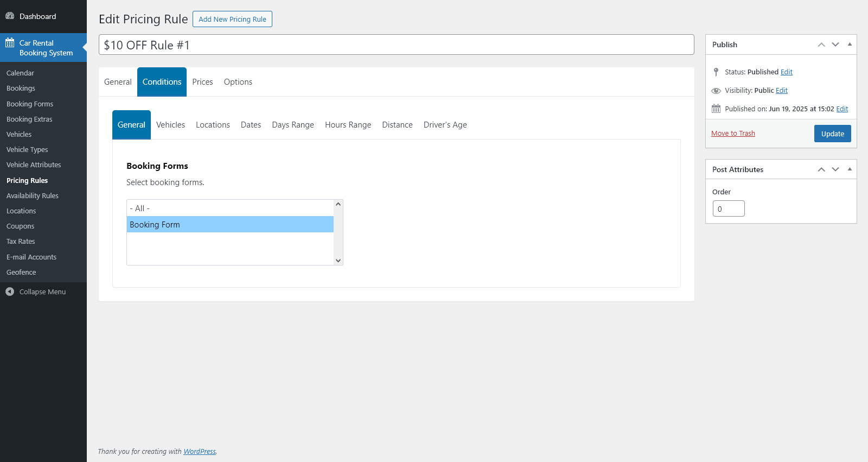868x462 pixels.
Task: Select the General conditions sub-tab
Action: point(131,125)
